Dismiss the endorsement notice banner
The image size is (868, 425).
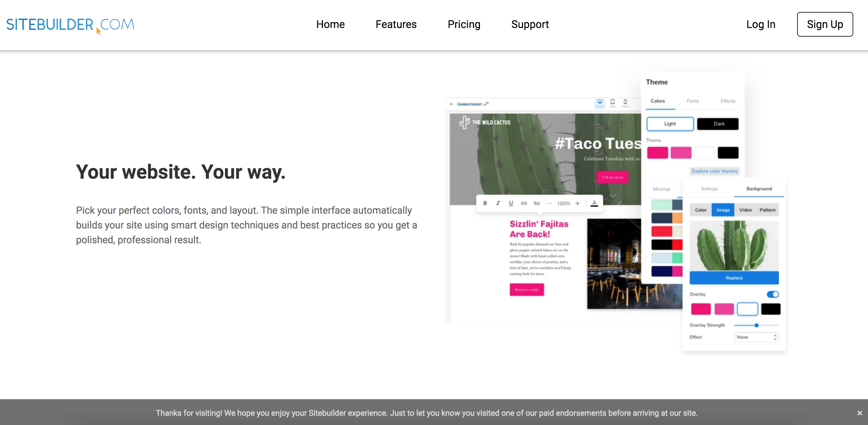tap(860, 413)
